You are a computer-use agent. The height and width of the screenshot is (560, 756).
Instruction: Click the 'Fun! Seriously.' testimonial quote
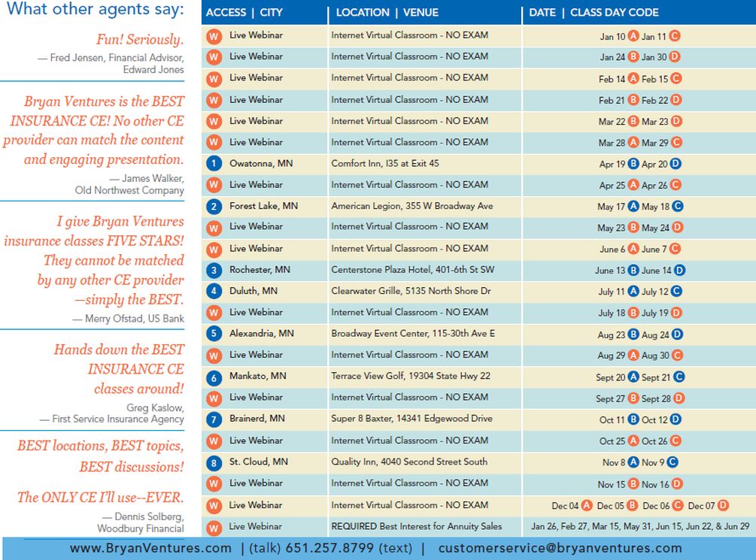tap(140, 39)
